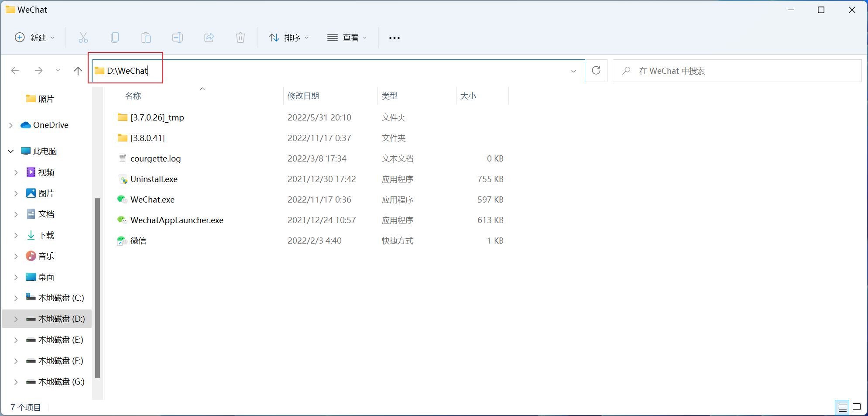The width and height of the screenshot is (868, 416).
Task: Open the 排序 sort menu
Action: click(288, 38)
